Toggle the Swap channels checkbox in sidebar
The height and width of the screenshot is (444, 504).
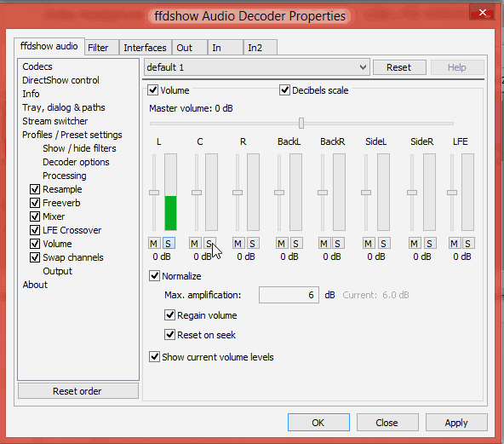tap(35, 257)
